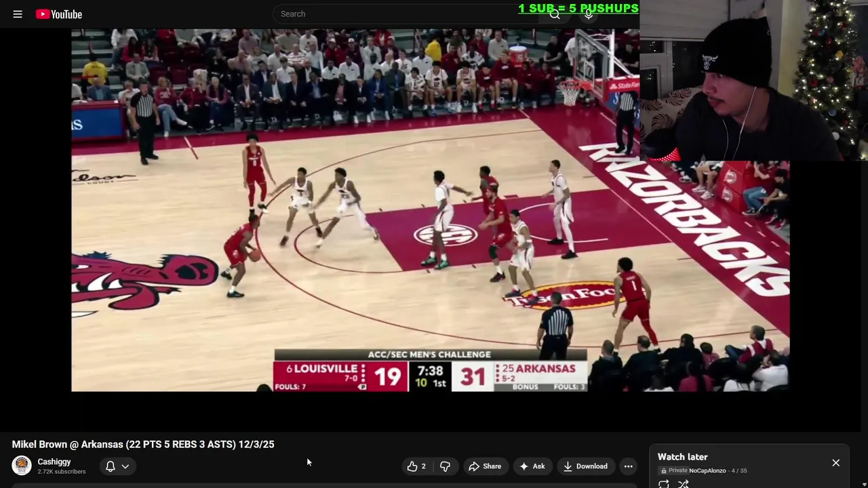Click the Ask button
This screenshot has width=868, height=488.
coord(532,466)
